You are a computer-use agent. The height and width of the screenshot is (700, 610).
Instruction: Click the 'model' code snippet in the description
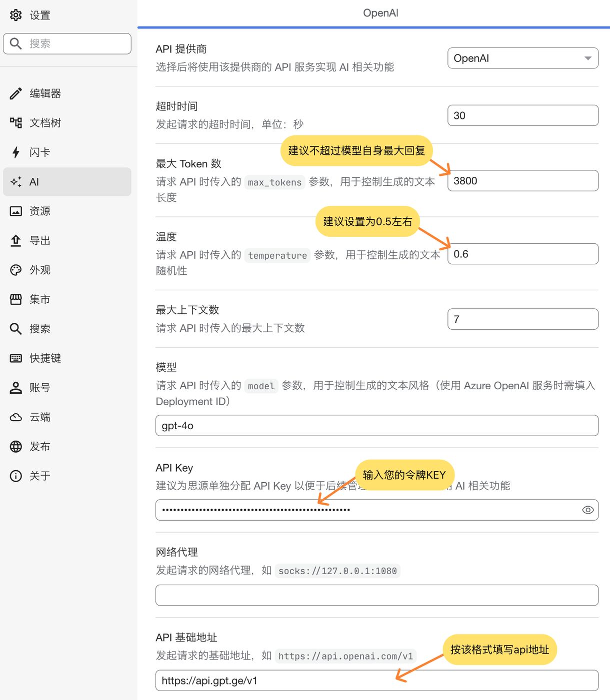(x=261, y=386)
